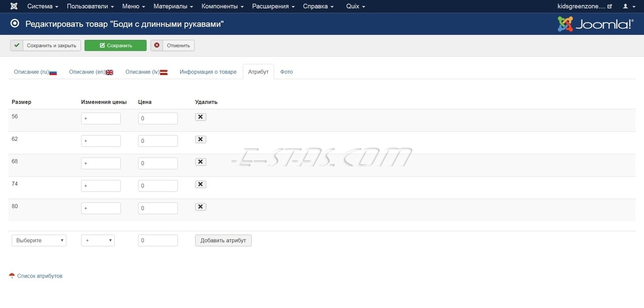Focus price field for size 74
Screen dimensions: 644x308
(x=158, y=186)
